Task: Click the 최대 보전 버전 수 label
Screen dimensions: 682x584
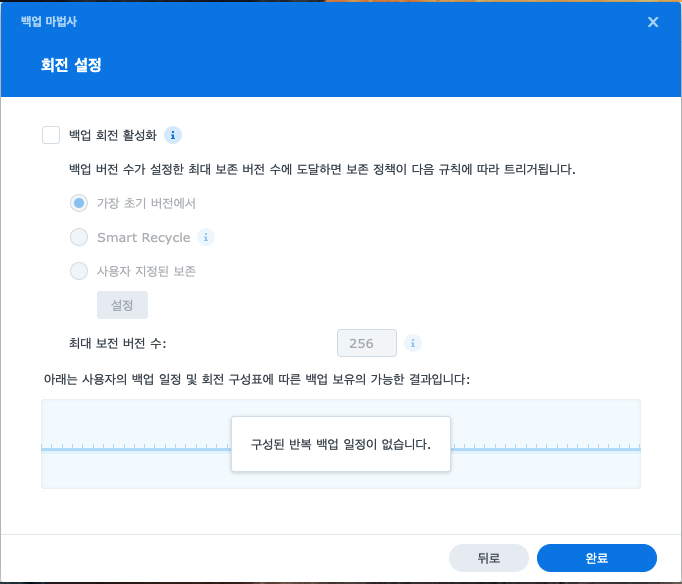Action: (117, 344)
